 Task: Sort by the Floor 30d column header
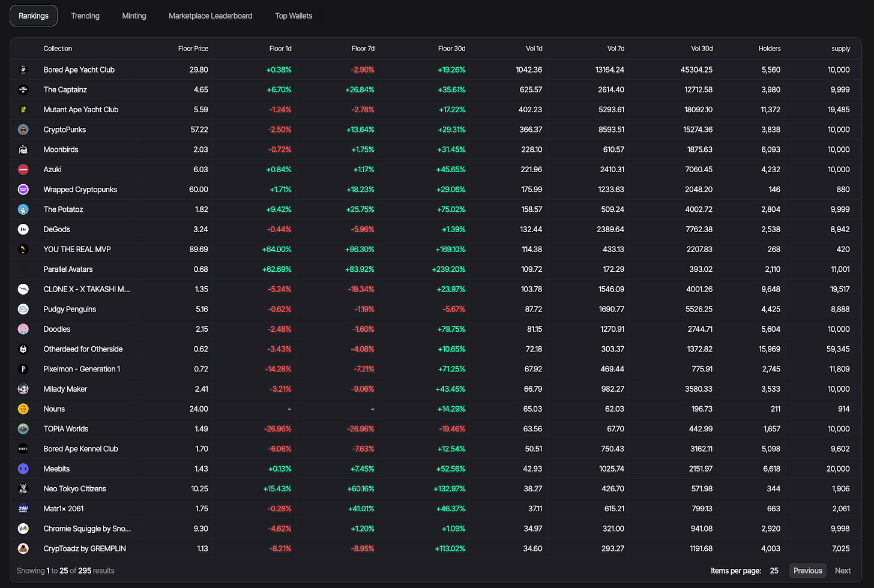click(451, 49)
